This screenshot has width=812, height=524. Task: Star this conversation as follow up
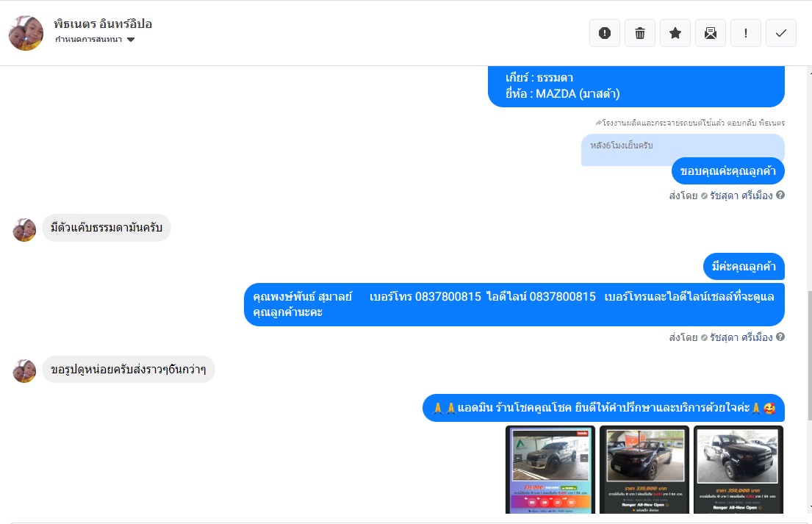tap(675, 33)
